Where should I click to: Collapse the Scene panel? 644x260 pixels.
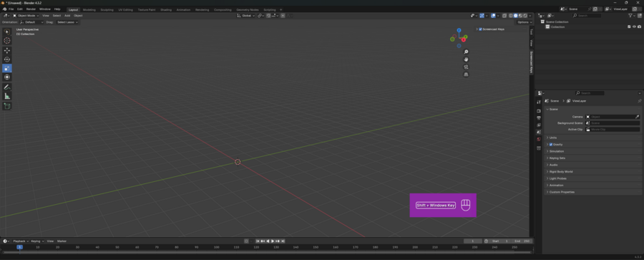pyautogui.click(x=592, y=110)
